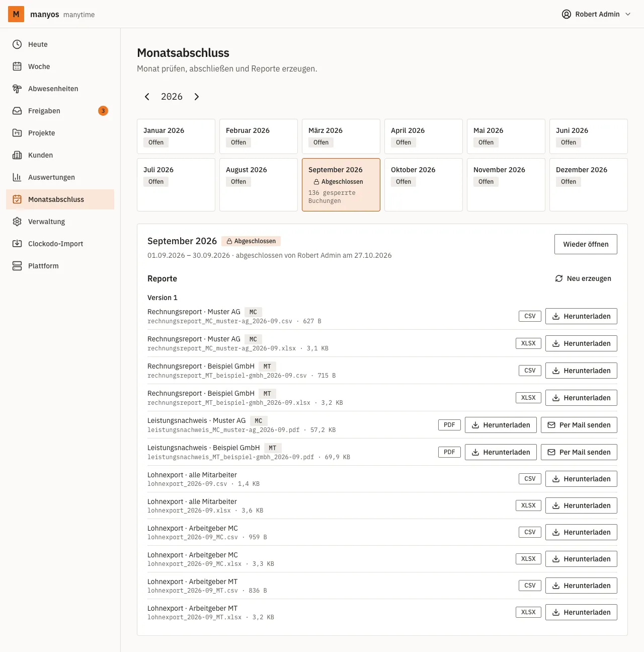The image size is (644, 652).
Task: Send Leistungsnachweis Beispiel GmbH per mail
Action: pos(579,452)
